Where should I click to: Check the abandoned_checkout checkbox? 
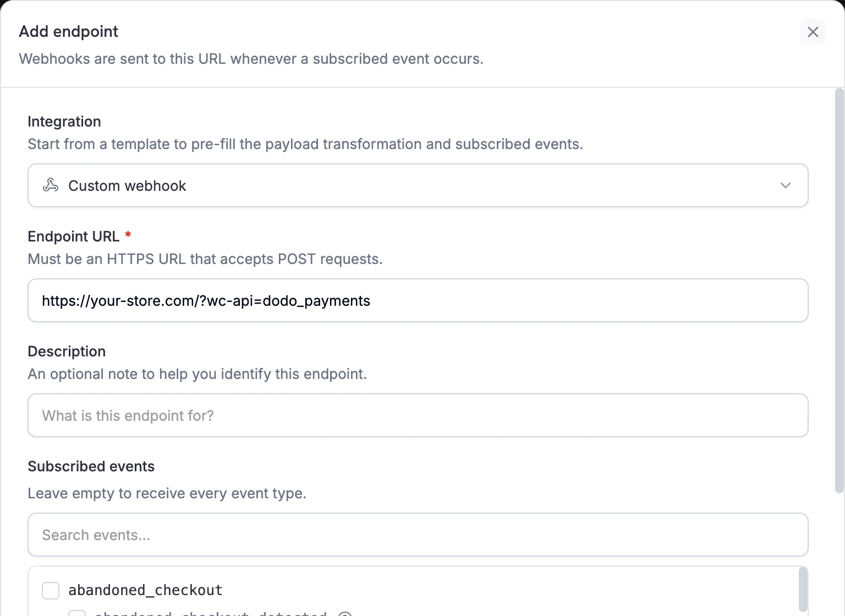pyautogui.click(x=51, y=591)
